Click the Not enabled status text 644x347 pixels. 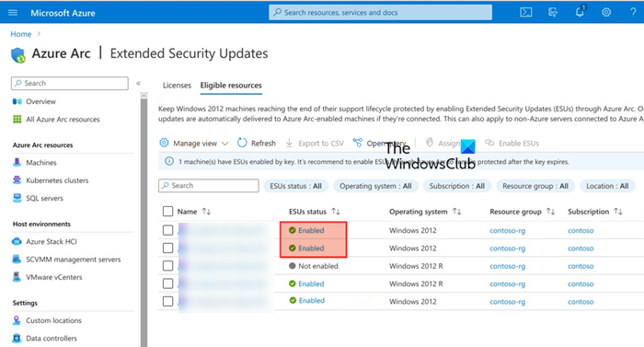coord(318,266)
